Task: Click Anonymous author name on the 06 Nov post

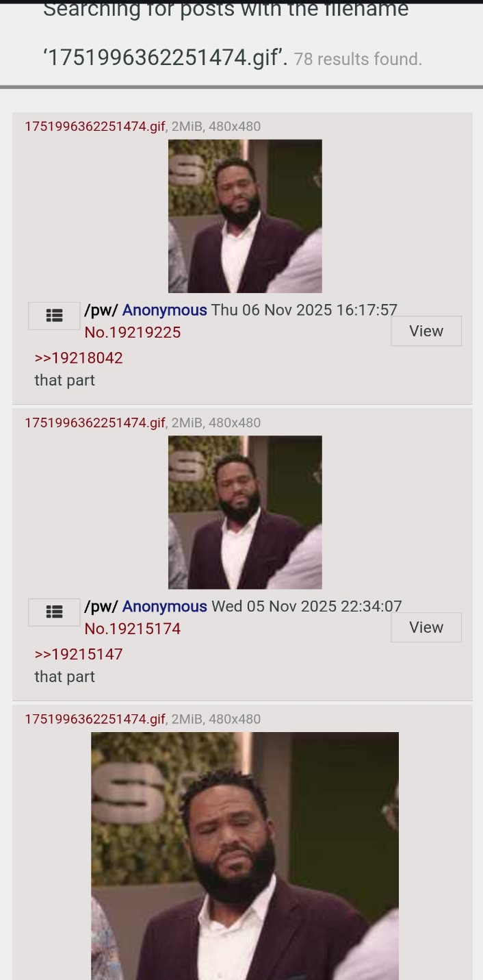Action: 165,310
